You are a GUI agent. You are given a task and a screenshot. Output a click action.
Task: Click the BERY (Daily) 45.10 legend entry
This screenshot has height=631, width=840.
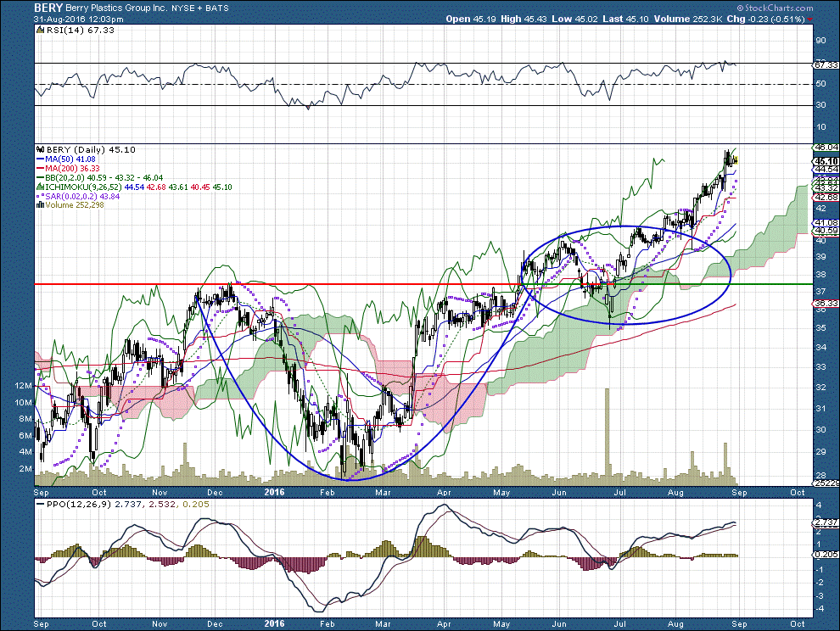point(91,149)
